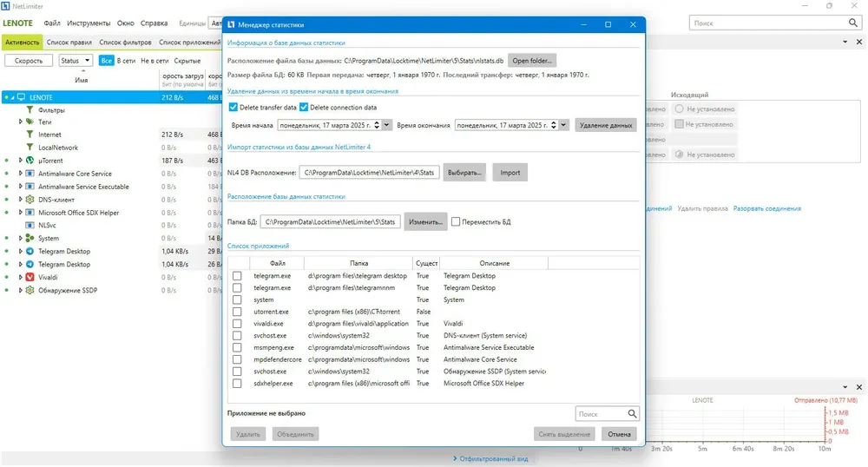This screenshot has width=868, height=467.
Task: Click the NL4 DB Расположение path field
Action: 371,173
